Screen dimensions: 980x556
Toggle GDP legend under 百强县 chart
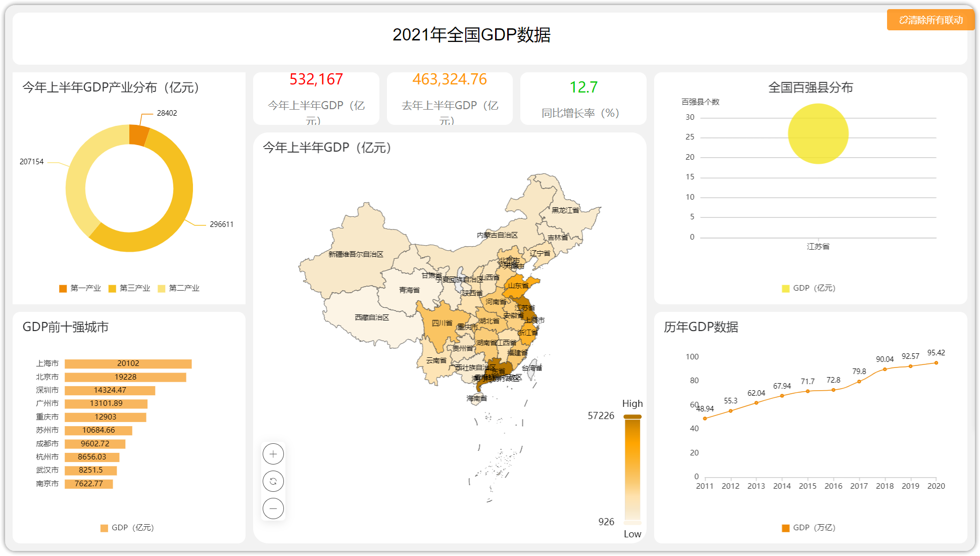point(809,288)
